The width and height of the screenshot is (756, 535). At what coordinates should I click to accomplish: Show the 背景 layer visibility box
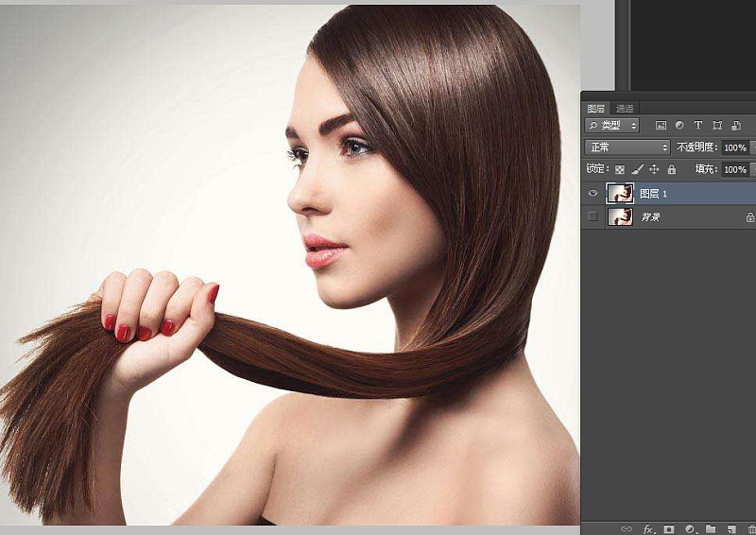click(x=593, y=217)
